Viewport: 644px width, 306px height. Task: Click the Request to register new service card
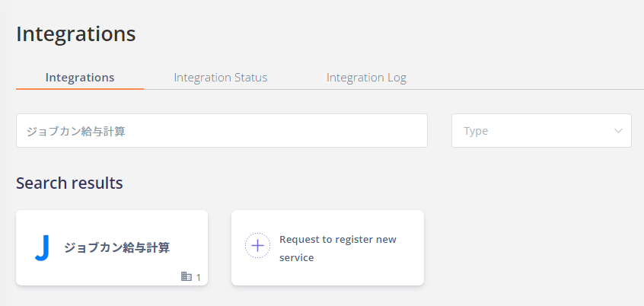[327, 247]
